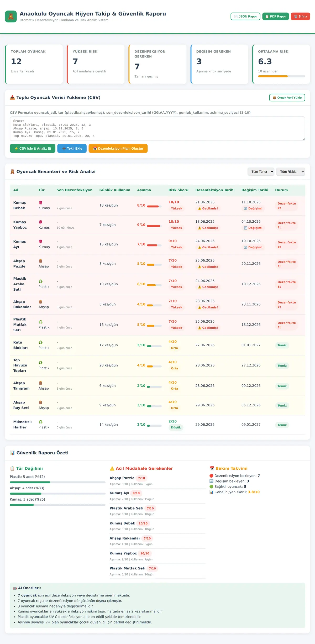The image size is (315, 644).
Task: Run CSV İşle & Analiz Et
Action: (x=33, y=148)
